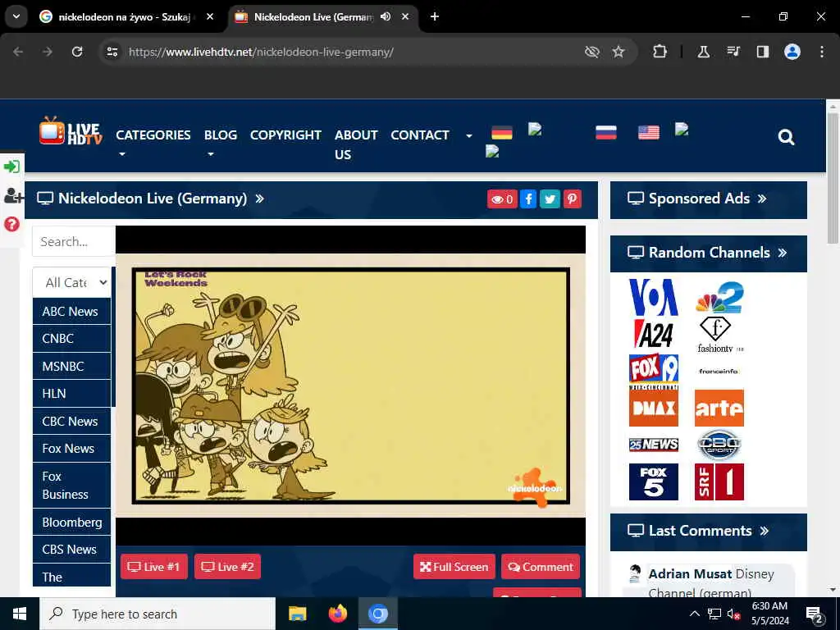Click the red views counter badge
This screenshot has width=840, height=630.
502,199
